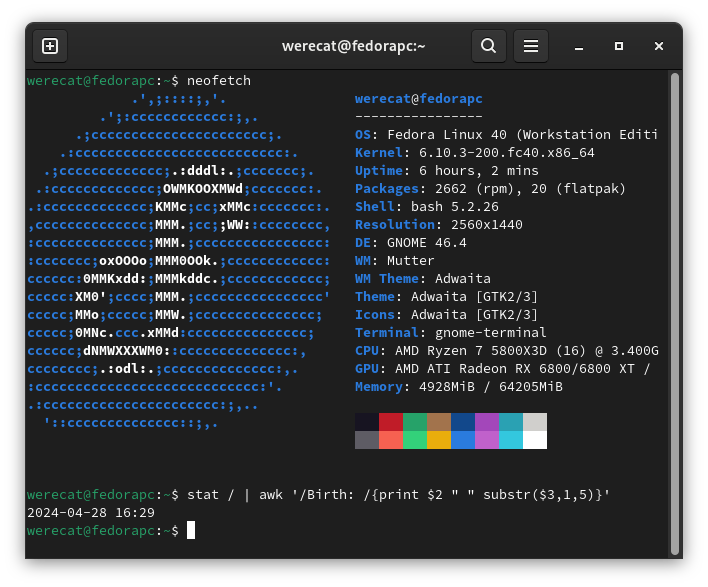Open a new terminal tab
Screen dimensions: 708x587
click(50, 46)
